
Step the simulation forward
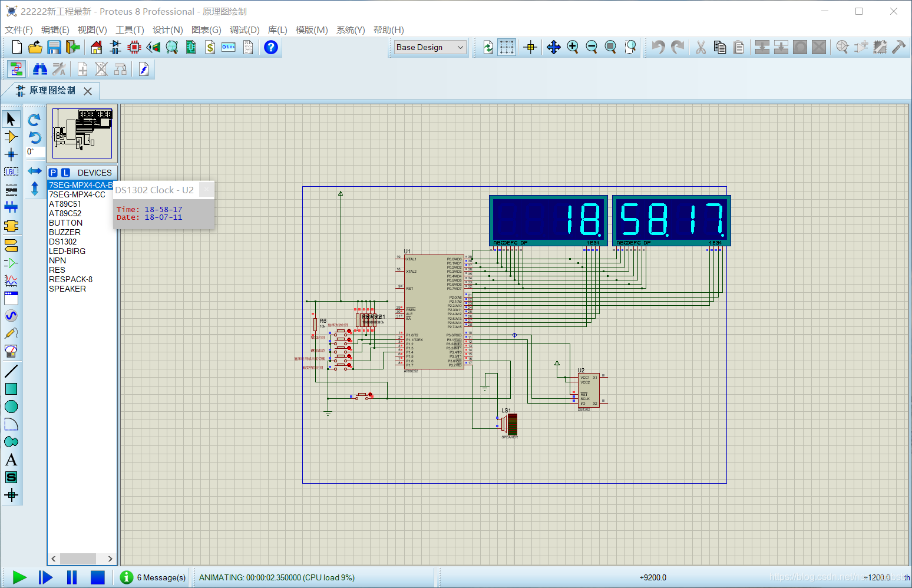pos(45,577)
